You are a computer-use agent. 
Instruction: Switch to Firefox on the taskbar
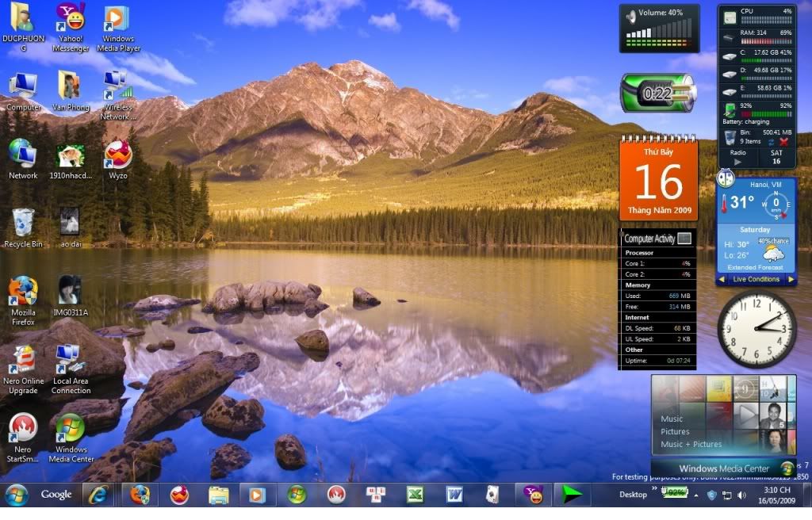tap(140, 495)
